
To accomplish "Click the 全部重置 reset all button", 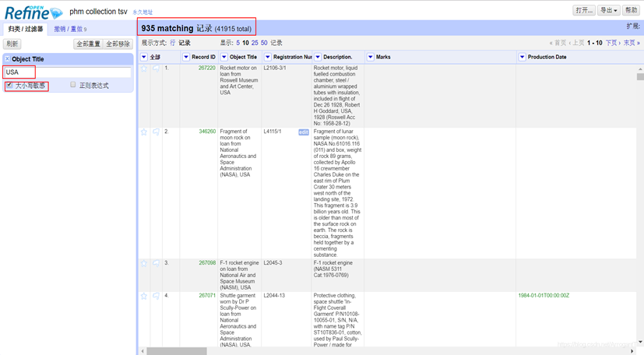I will click(x=88, y=44).
